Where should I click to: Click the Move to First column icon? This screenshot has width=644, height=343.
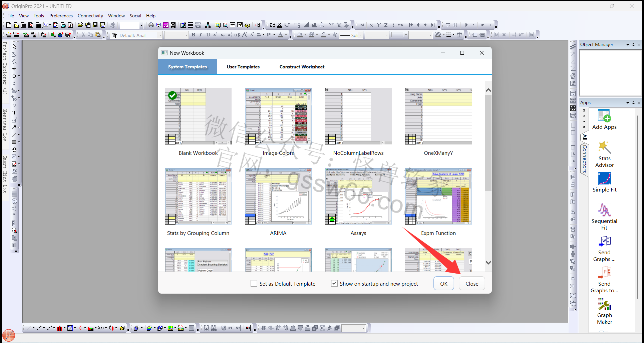point(411,25)
